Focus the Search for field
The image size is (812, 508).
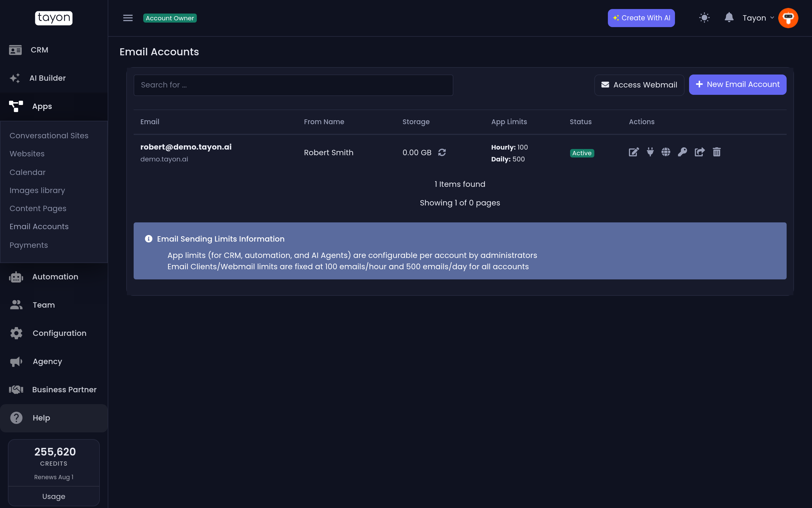293,85
